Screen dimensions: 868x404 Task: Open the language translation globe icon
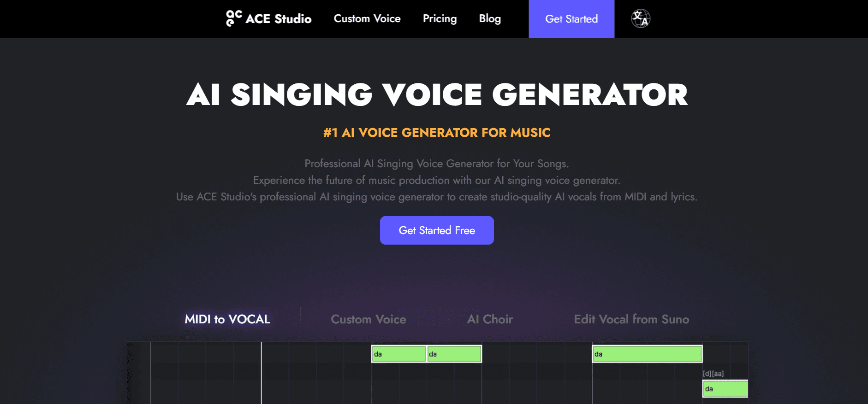[x=640, y=18]
